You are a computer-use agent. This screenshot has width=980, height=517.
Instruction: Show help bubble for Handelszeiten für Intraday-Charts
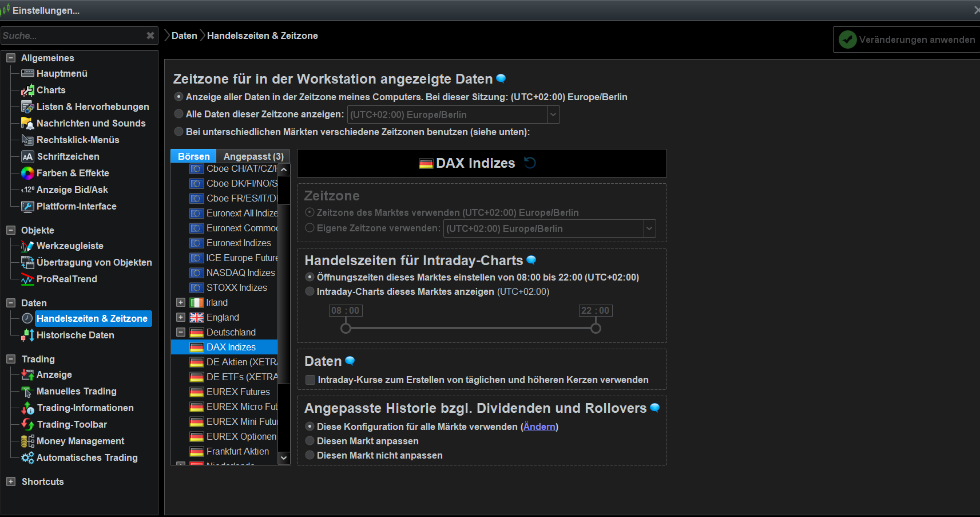point(531,260)
